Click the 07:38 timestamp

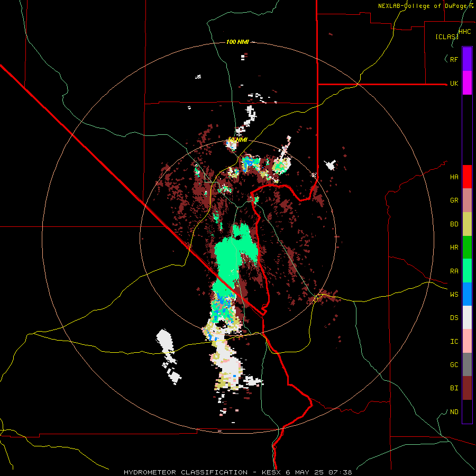[341, 472]
